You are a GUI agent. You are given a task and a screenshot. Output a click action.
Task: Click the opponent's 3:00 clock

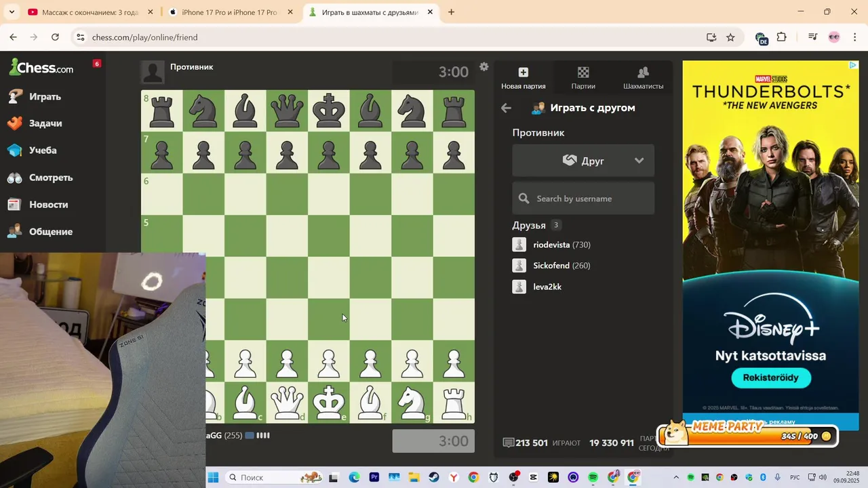click(433, 72)
